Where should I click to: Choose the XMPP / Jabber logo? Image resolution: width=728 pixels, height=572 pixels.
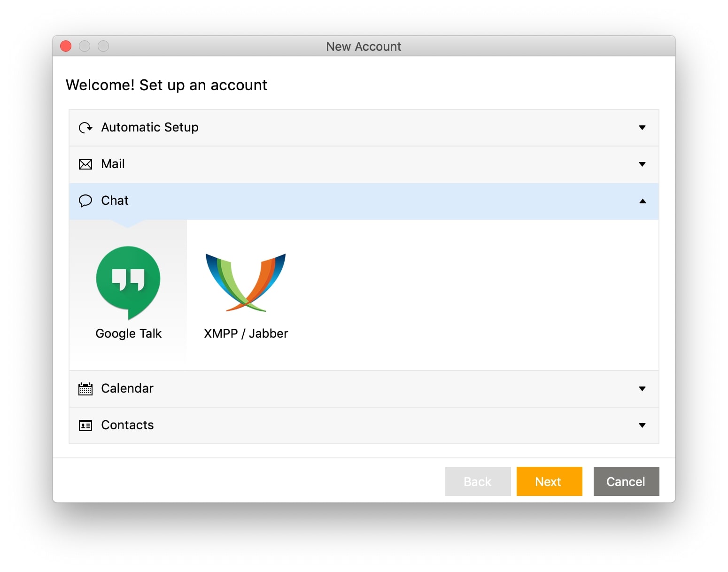pyautogui.click(x=246, y=283)
